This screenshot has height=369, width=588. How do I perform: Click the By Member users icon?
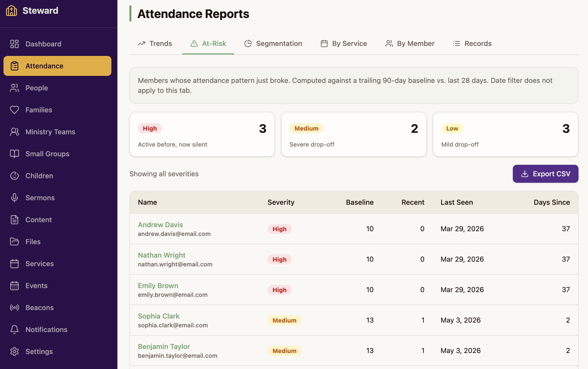pos(389,43)
